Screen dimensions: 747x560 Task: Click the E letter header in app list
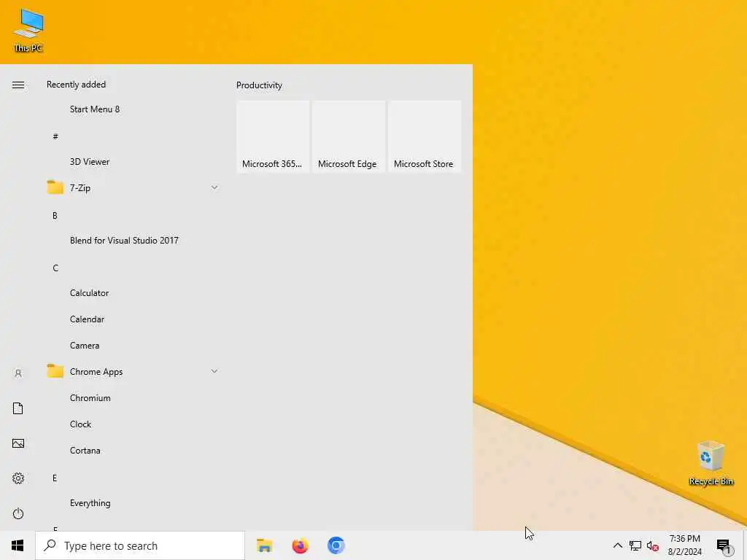pyautogui.click(x=55, y=478)
